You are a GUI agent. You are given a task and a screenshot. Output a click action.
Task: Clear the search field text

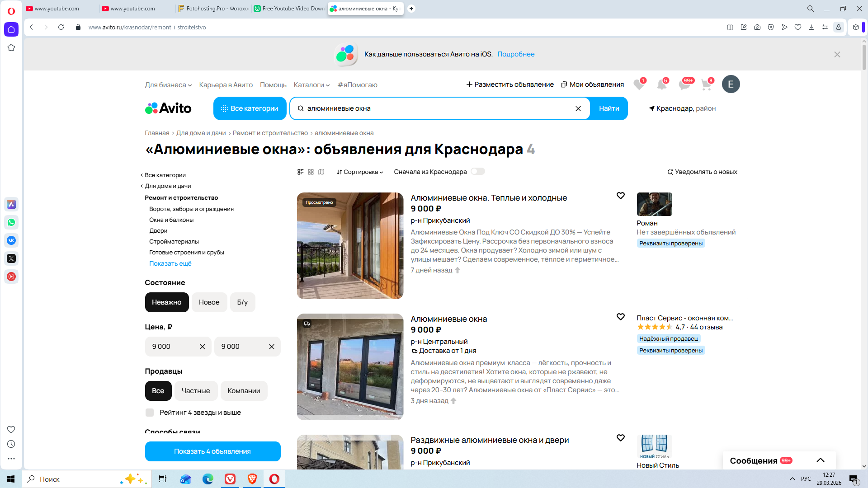click(x=578, y=108)
